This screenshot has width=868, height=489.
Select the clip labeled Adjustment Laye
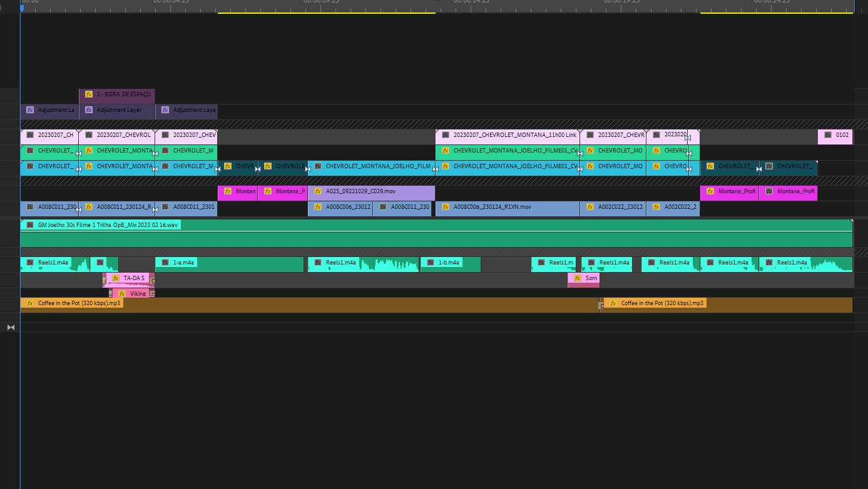click(186, 112)
